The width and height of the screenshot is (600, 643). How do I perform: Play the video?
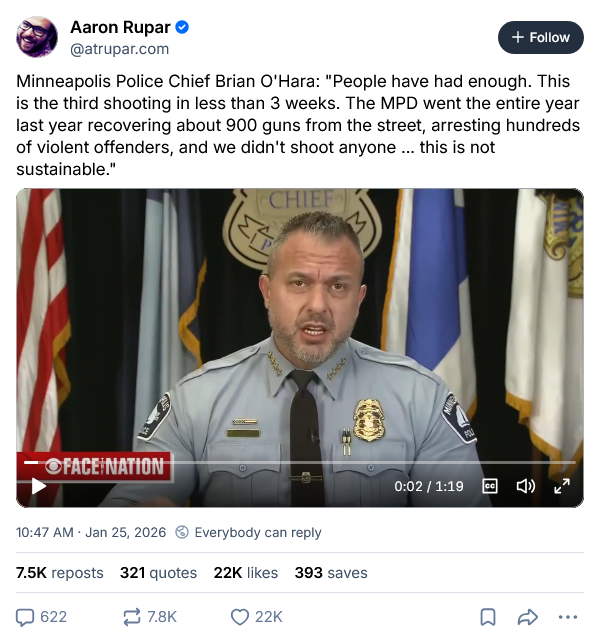click(39, 486)
